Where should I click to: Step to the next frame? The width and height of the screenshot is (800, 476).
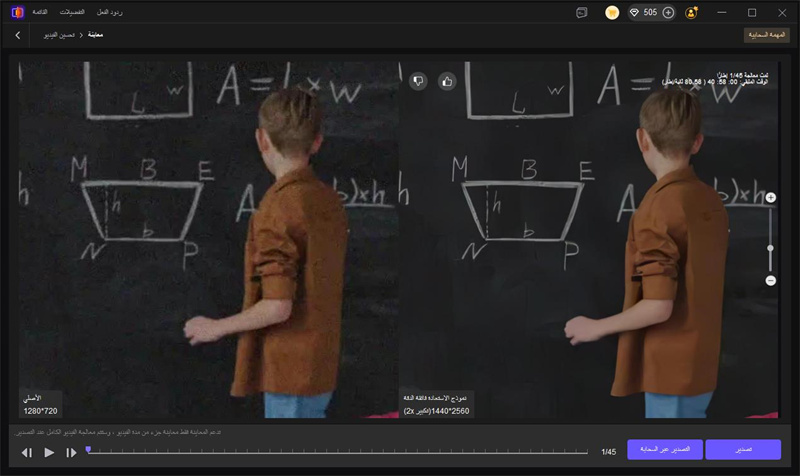click(71, 453)
